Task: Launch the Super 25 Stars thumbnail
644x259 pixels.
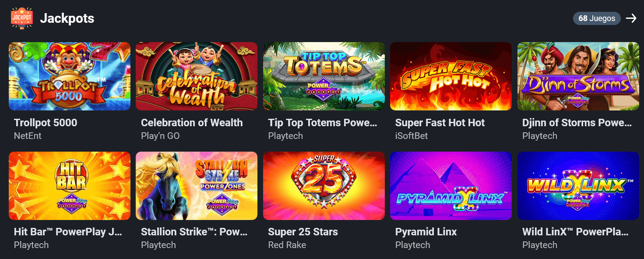Action: (x=324, y=186)
